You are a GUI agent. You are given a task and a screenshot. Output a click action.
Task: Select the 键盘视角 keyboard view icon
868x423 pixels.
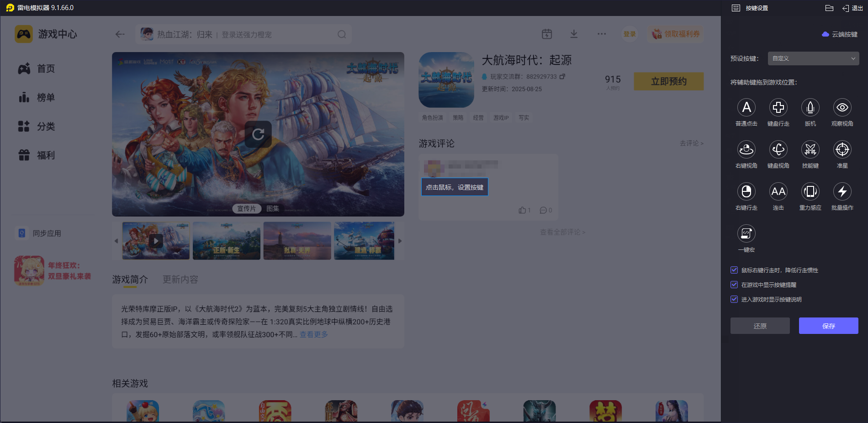point(778,149)
